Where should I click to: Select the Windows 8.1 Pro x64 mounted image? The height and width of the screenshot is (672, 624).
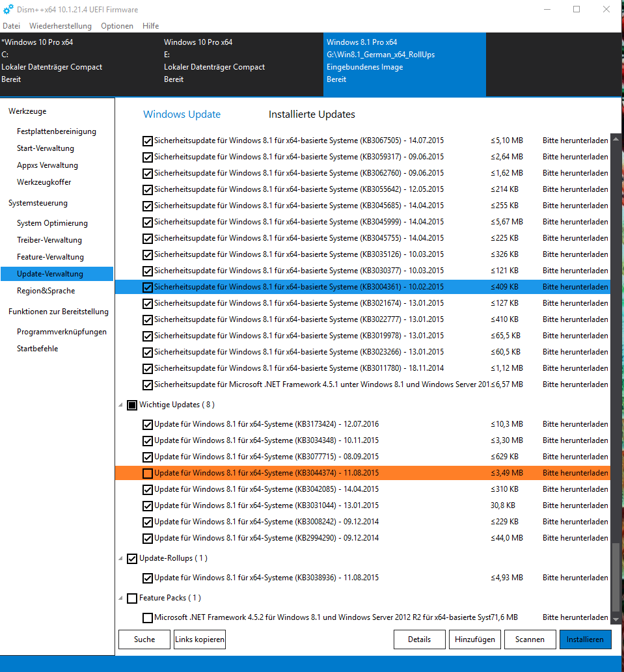tap(405, 64)
